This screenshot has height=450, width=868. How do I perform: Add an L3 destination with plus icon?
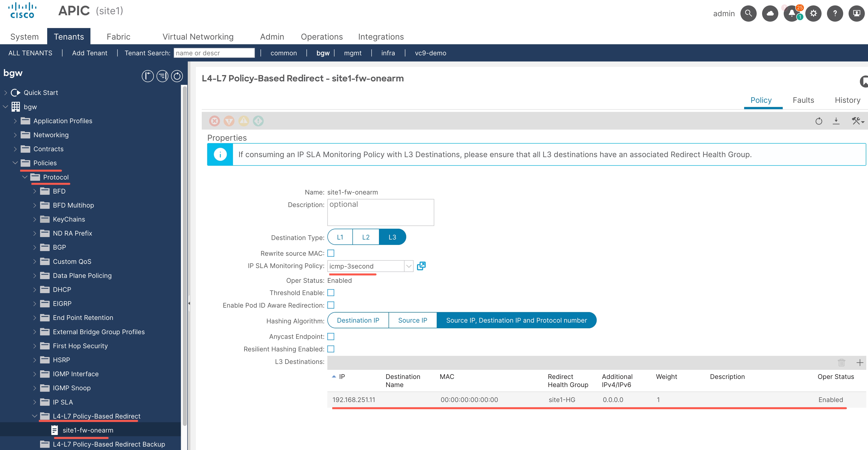(x=860, y=363)
